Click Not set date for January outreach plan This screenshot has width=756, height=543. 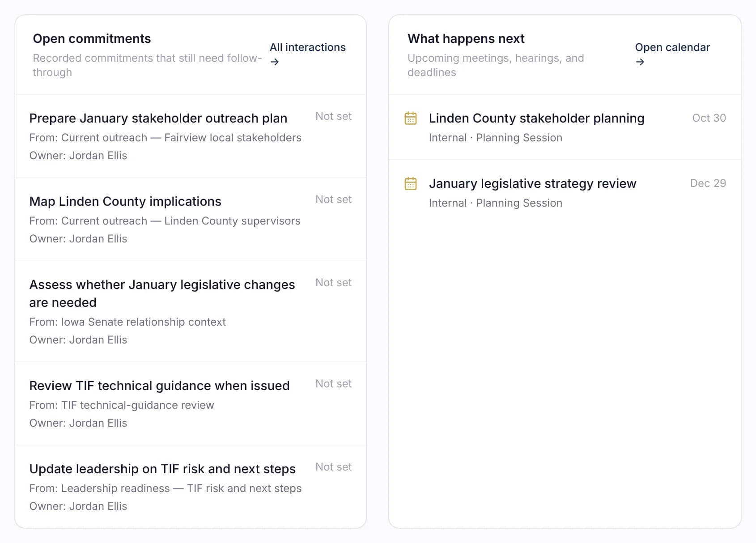(x=333, y=116)
